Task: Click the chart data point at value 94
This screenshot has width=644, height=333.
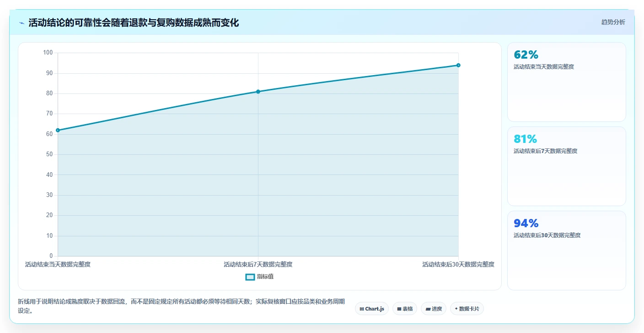Action: pyautogui.click(x=458, y=65)
